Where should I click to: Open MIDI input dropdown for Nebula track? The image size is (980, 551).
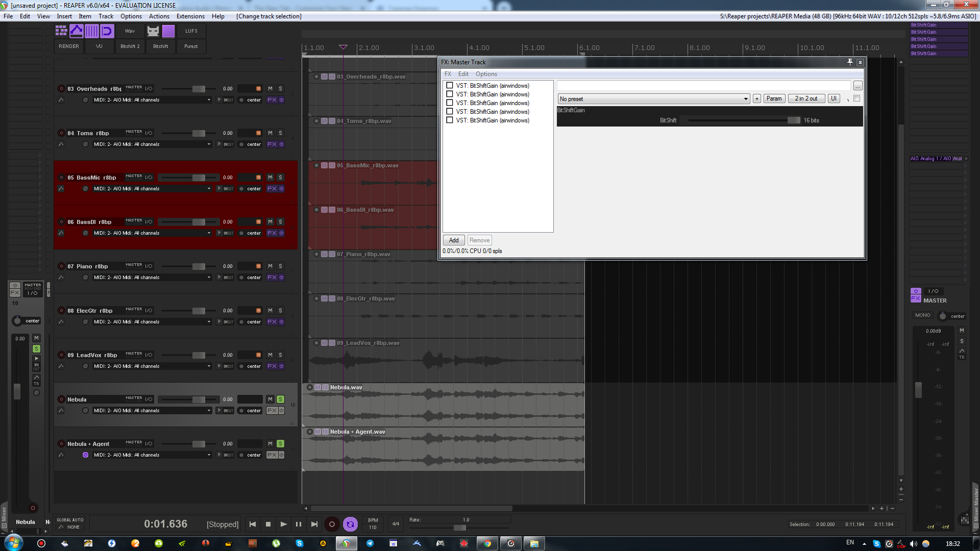tap(152, 411)
